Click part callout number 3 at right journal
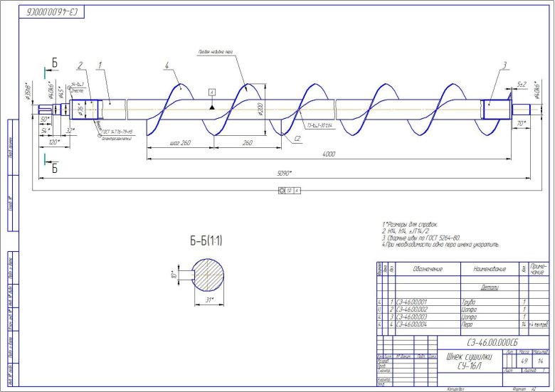The image size is (555, 392). click(x=503, y=65)
